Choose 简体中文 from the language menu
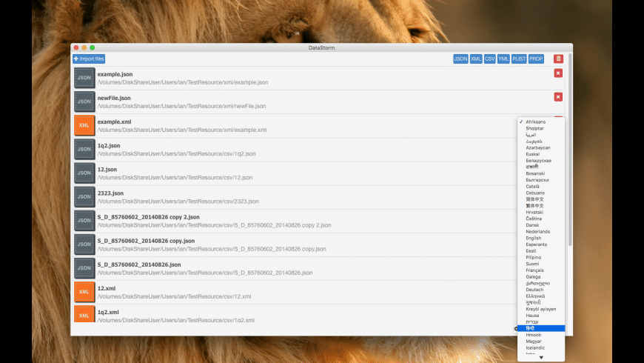This screenshot has width=644, height=363. tap(541, 199)
